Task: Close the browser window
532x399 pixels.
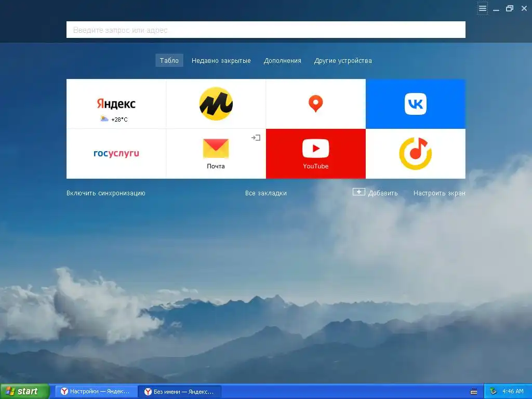Action: tap(524, 8)
